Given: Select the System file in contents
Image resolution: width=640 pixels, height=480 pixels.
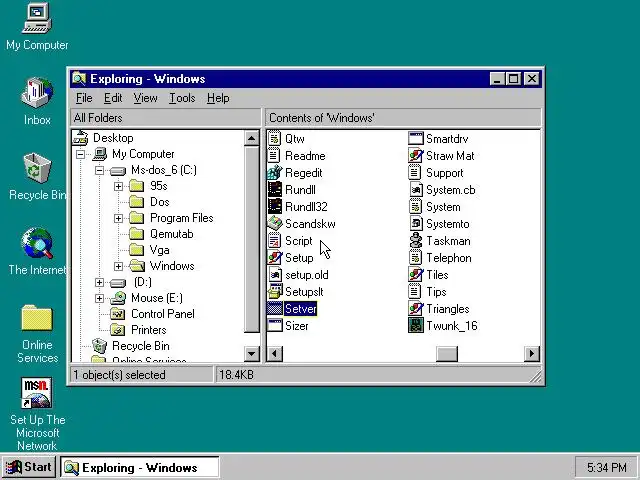Looking at the screenshot, I should [x=443, y=207].
